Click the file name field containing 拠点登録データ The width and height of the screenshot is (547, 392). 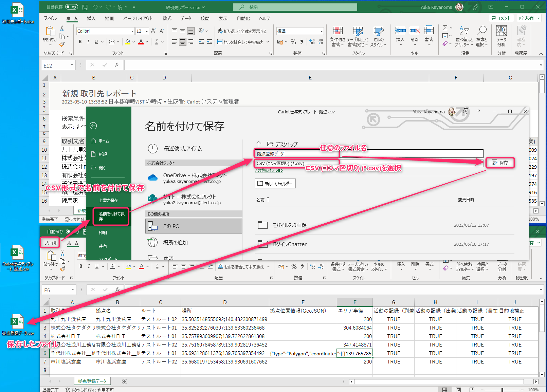368,154
